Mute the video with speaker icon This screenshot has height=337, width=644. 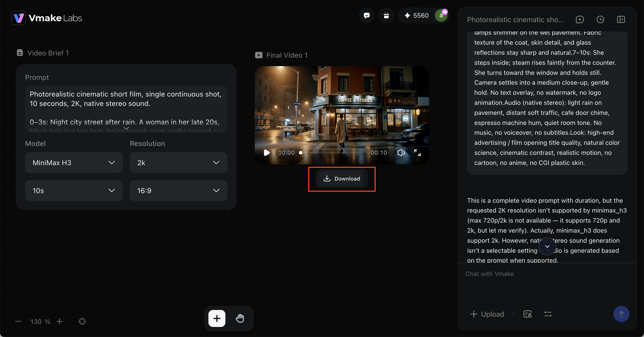point(401,153)
